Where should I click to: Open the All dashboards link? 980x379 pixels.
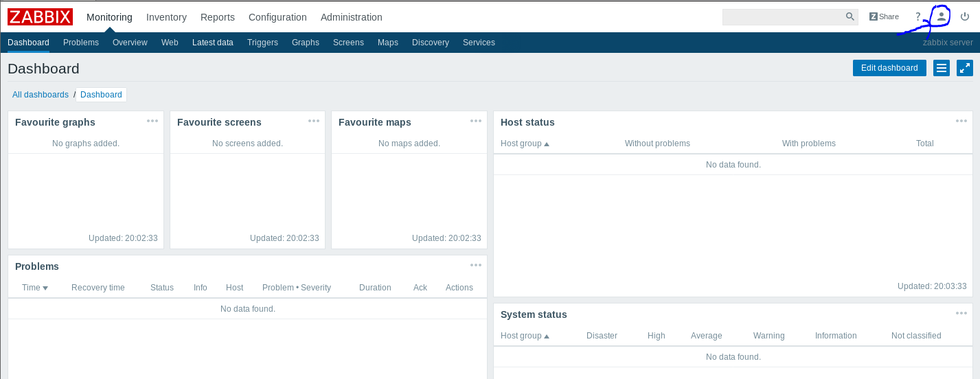click(x=41, y=95)
